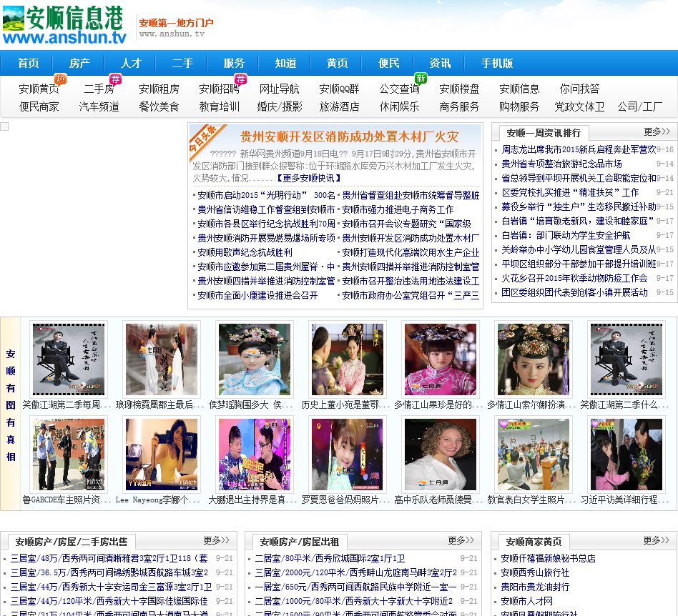Open the 多情江山果珍 thumbnail
This screenshot has width=678, height=616.
[x=440, y=359]
